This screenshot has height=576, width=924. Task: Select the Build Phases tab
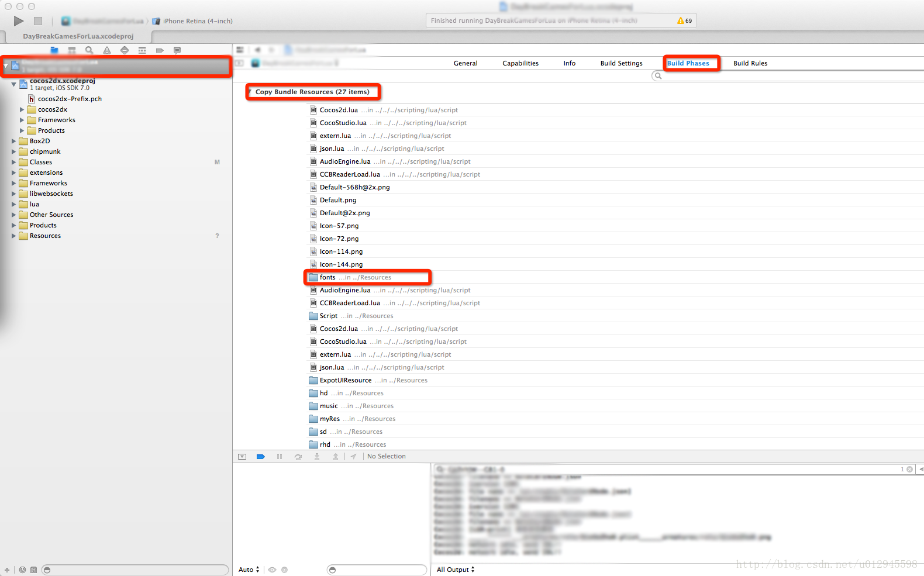coord(688,63)
